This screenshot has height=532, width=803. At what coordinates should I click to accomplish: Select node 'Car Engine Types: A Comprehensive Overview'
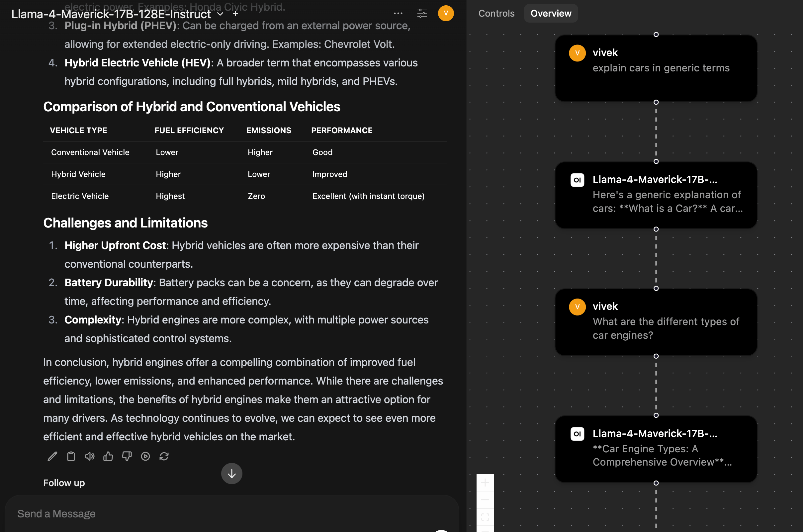pos(656,449)
